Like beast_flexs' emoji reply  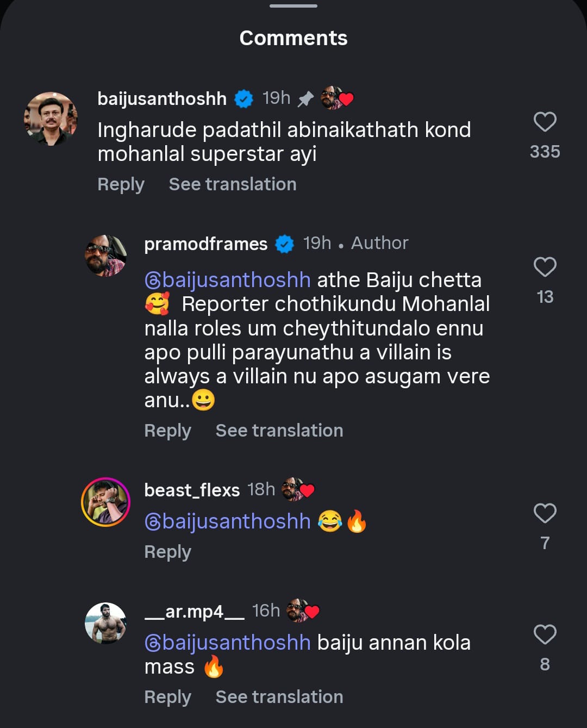click(x=545, y=513)
